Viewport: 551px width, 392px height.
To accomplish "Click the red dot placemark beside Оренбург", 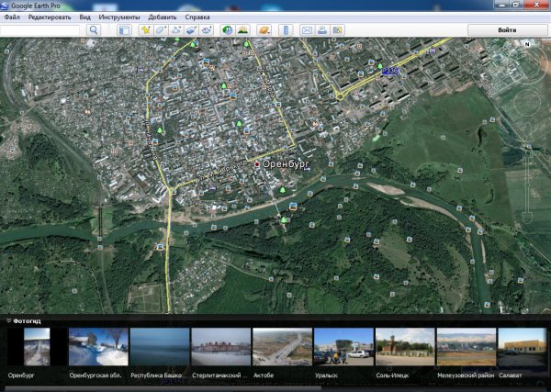I will [257, 164].
